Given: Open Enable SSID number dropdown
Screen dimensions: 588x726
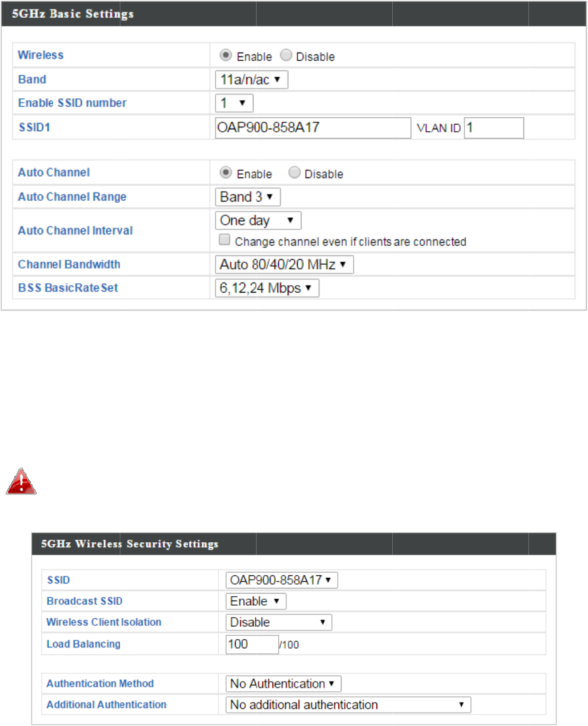Looking at the screenshot, I should pyautogui.click(x=234, y=103).
